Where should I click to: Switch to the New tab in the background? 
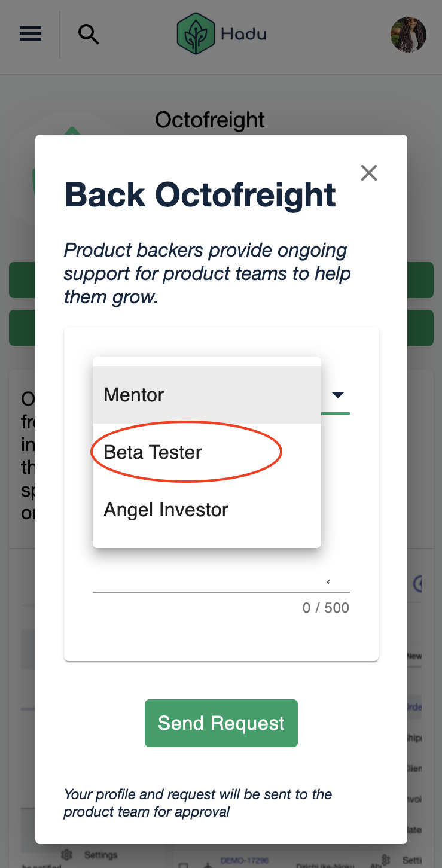414,656
